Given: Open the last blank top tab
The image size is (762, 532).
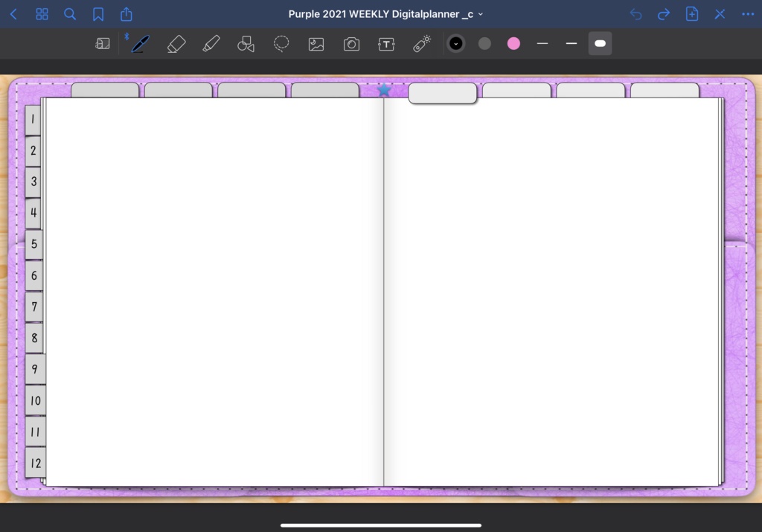Looking at the screenshot, I should (665, 90).
